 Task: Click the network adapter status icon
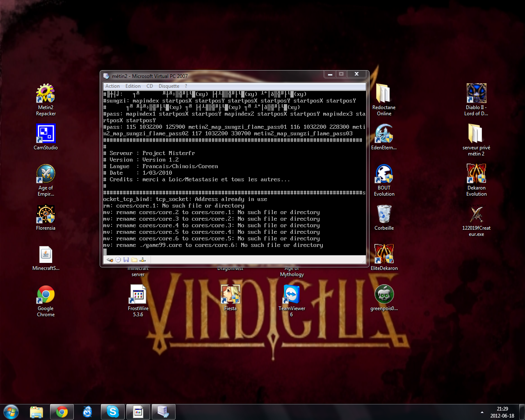(x=143, y=260)
